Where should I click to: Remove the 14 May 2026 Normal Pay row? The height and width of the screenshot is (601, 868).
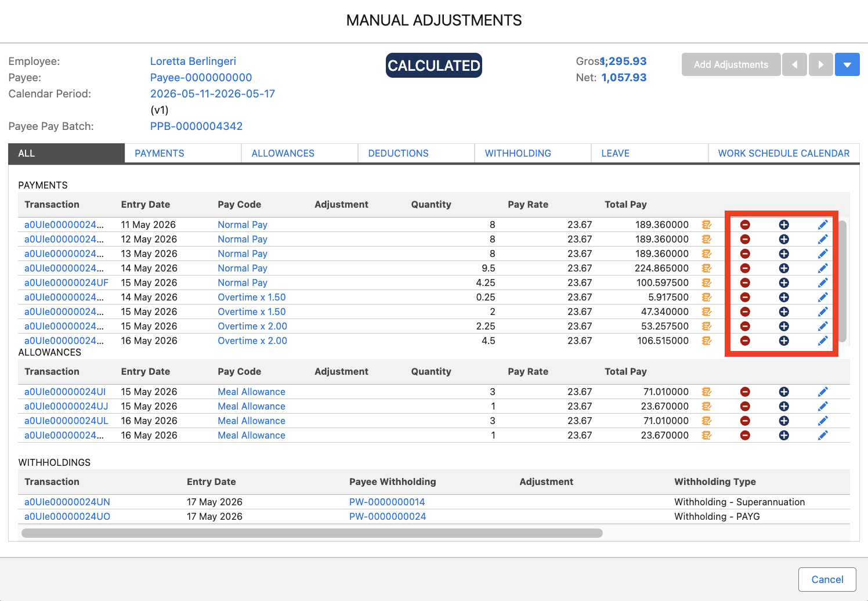pyautogui.click(x=745, y=268)
